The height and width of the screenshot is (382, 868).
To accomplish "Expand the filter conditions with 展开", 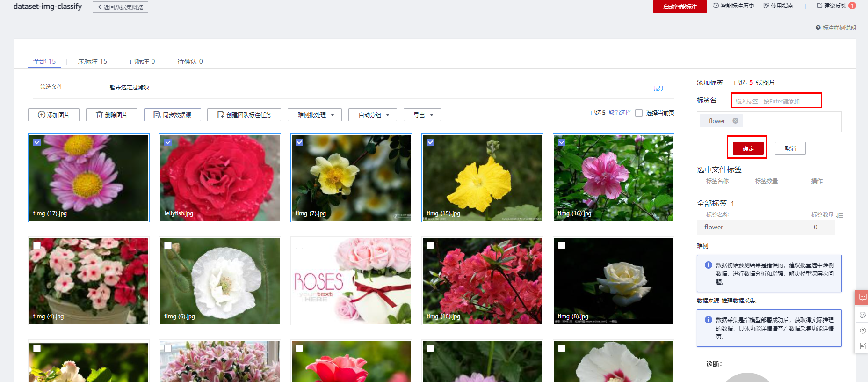I will point(660,88).
